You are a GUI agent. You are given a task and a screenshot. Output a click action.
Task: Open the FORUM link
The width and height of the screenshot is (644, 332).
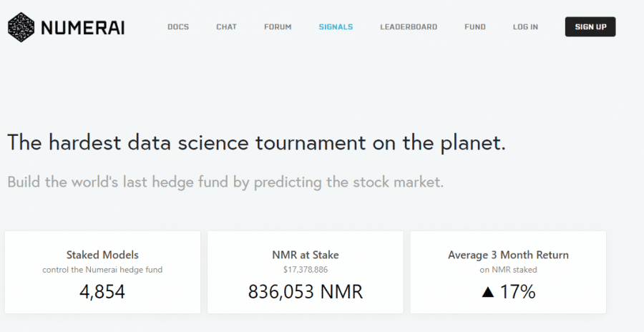278,27
